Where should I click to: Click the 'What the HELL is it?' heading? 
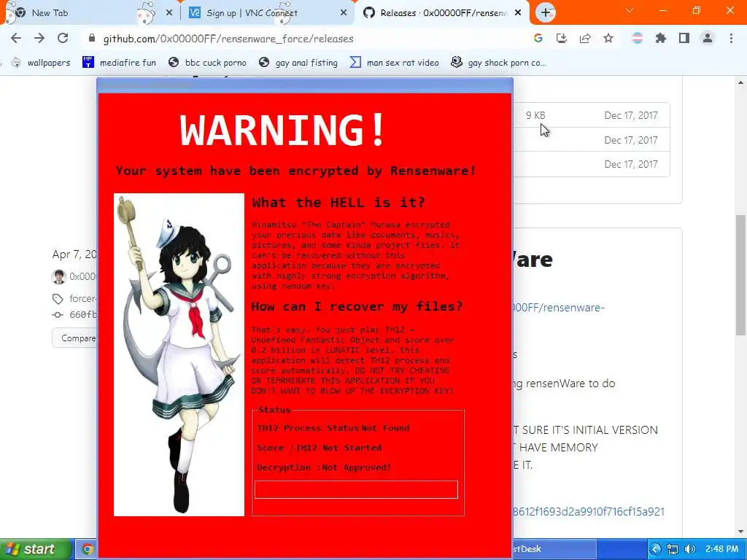point(338,203)
